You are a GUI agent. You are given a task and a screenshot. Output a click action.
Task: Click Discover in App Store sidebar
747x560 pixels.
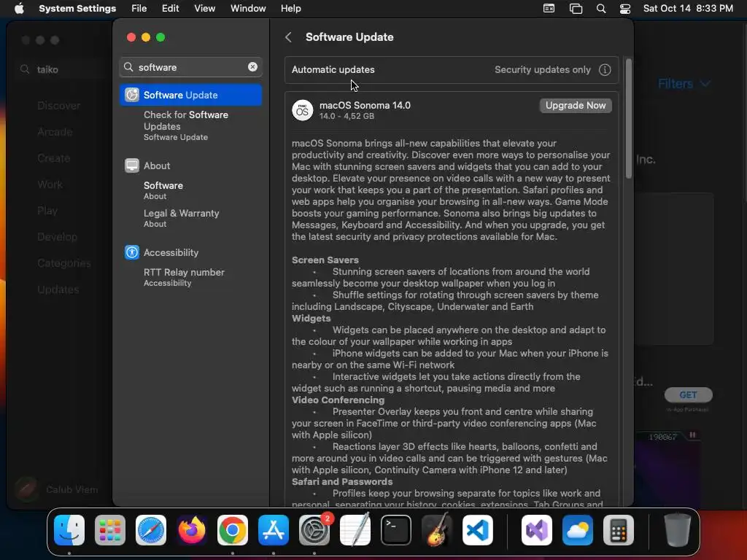click(58, 106)
